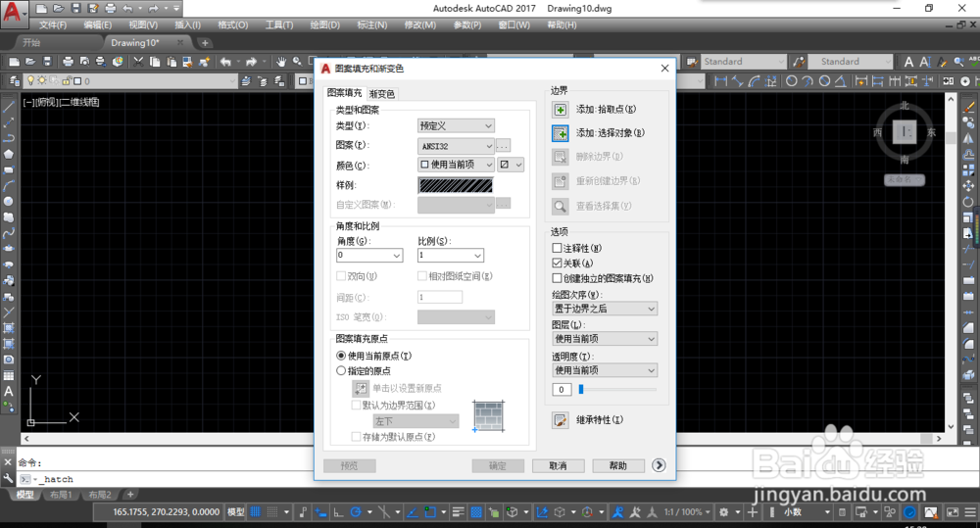Viewport: 980px width, 528px height.
Task: Open the Draw (绘图) menu
Action: pyautogui.click(x=325, y=25)
